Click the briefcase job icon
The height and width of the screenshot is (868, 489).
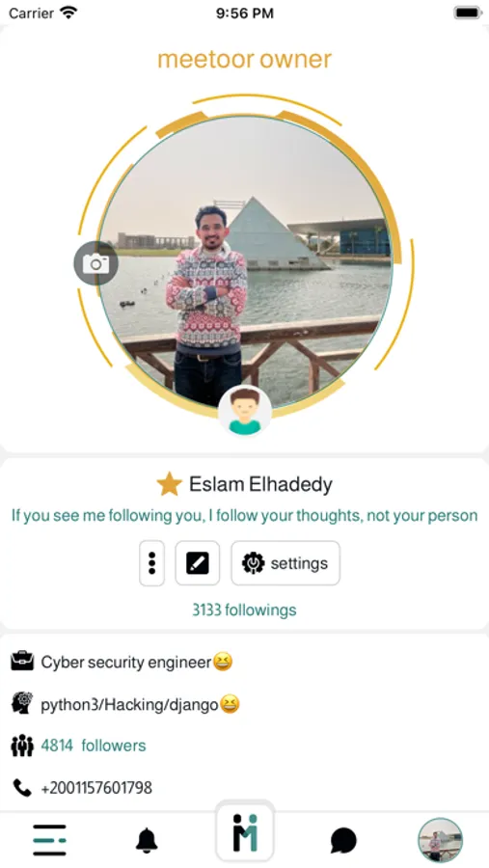pos(22,661)
